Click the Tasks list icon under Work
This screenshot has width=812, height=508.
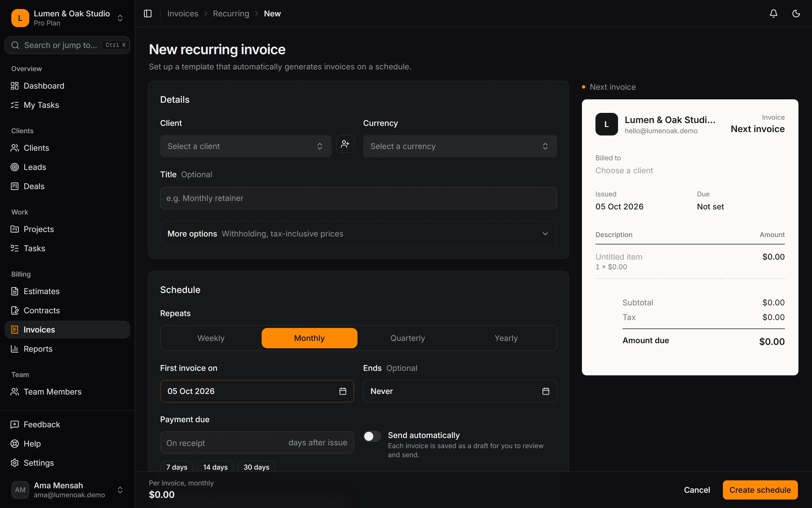[14, 248]
